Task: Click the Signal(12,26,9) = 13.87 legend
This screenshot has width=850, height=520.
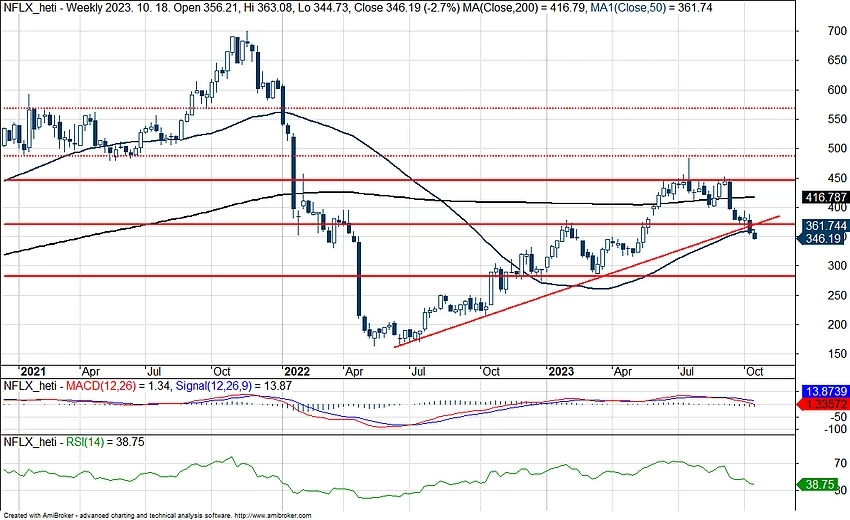Action: click(234, 386)
